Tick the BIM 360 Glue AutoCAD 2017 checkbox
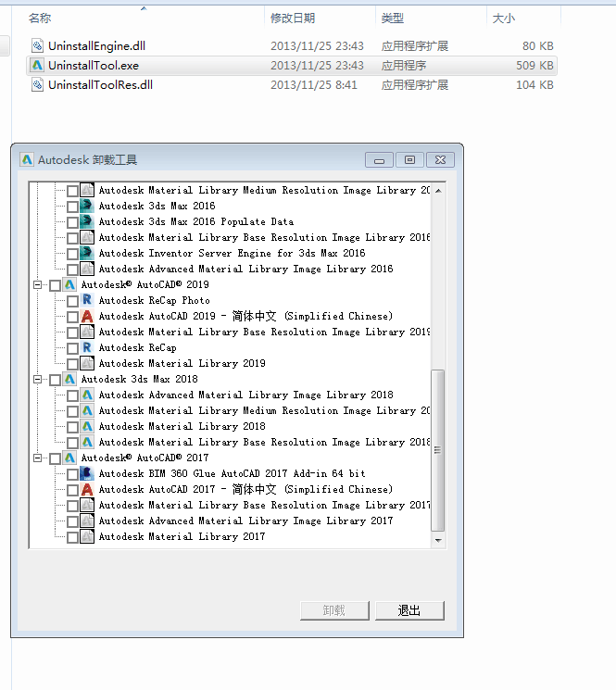This screenshot has width=616, height=690. coord(72,474)
